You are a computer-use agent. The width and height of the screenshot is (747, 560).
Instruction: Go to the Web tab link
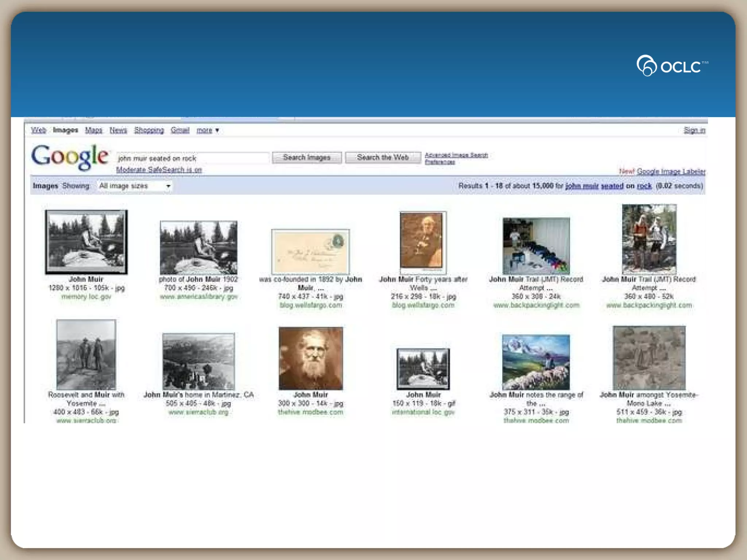(38, 130)
